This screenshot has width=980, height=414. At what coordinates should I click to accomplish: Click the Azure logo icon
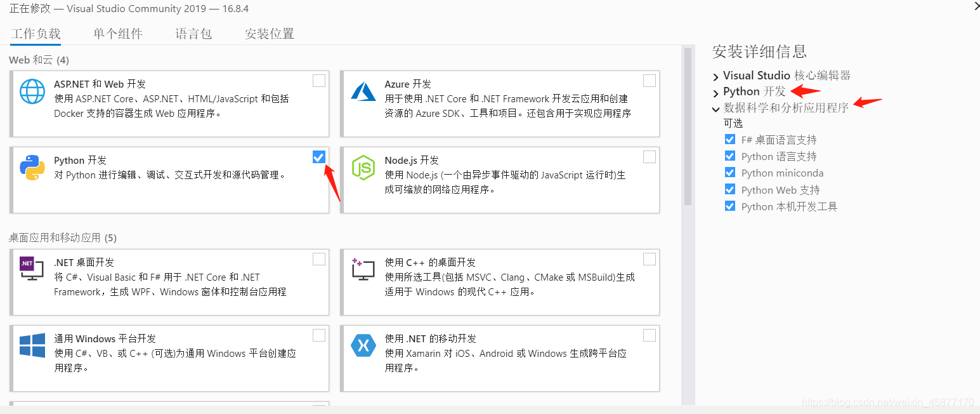(364, 91)
